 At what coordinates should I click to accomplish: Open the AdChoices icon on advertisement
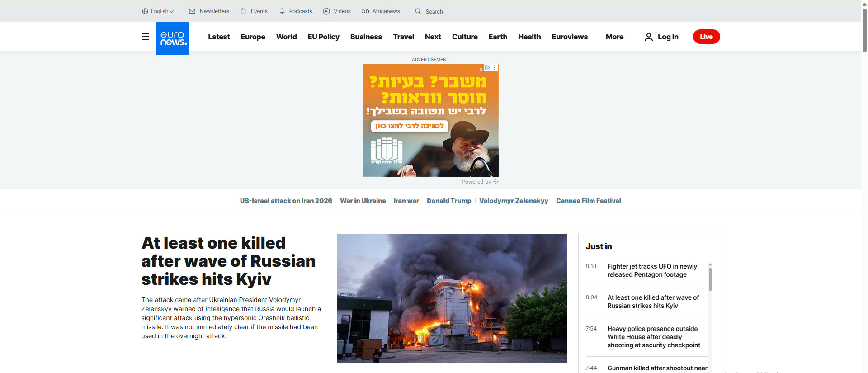[488, 67]
